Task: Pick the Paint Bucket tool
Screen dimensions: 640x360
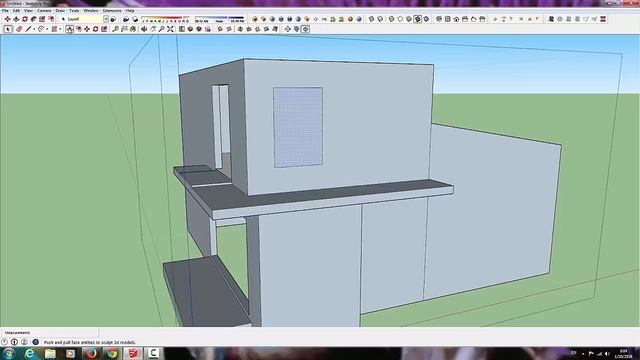Action: click(x=133, y=29)
